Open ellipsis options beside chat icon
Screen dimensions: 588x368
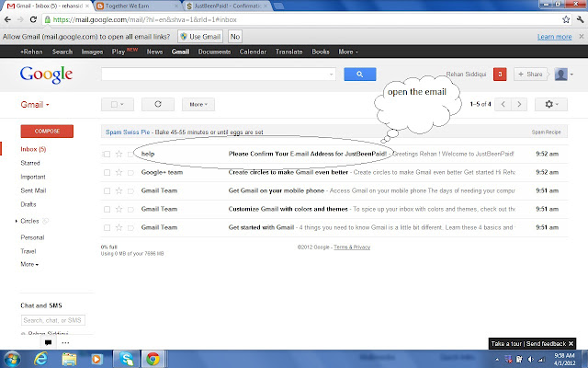pos(65,342)
